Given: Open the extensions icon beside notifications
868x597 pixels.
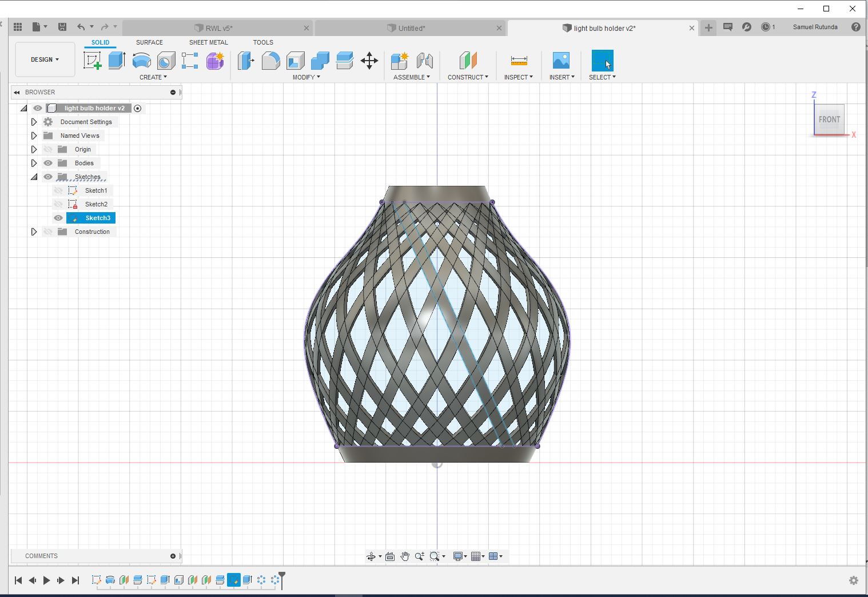Looking at the screenshot, I should (x=747, y=27).
